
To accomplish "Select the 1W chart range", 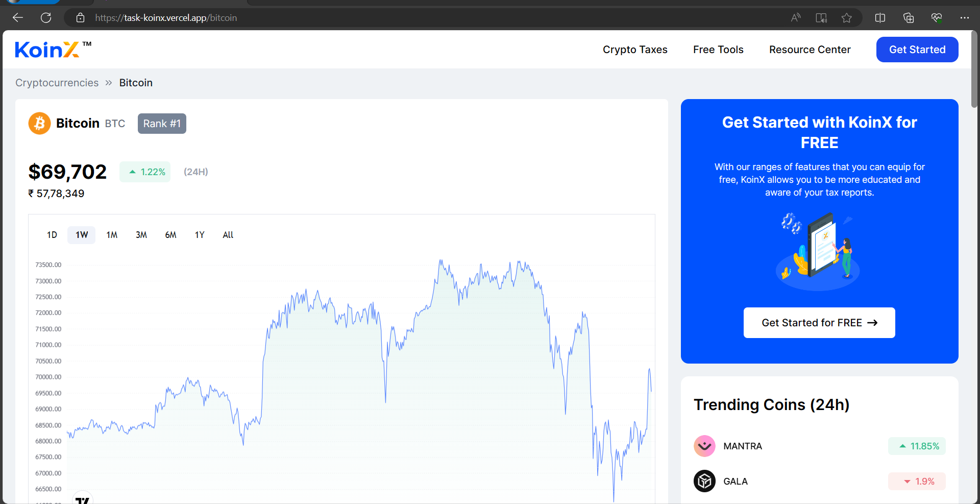I will pos(82,235).
